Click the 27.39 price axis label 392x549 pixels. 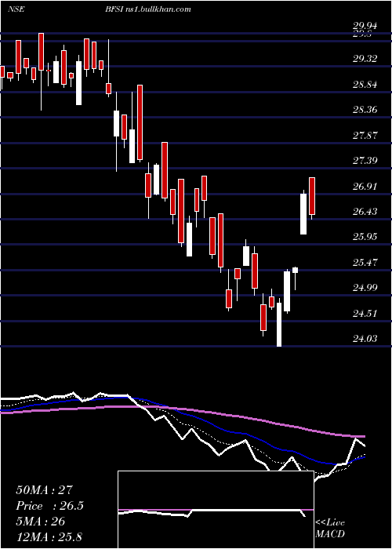(x=365, y=161)
